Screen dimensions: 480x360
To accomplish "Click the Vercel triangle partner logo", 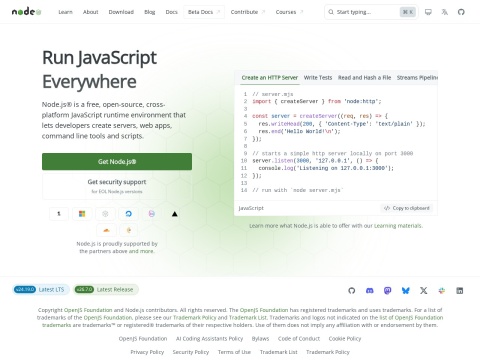I will coord(174,214).
